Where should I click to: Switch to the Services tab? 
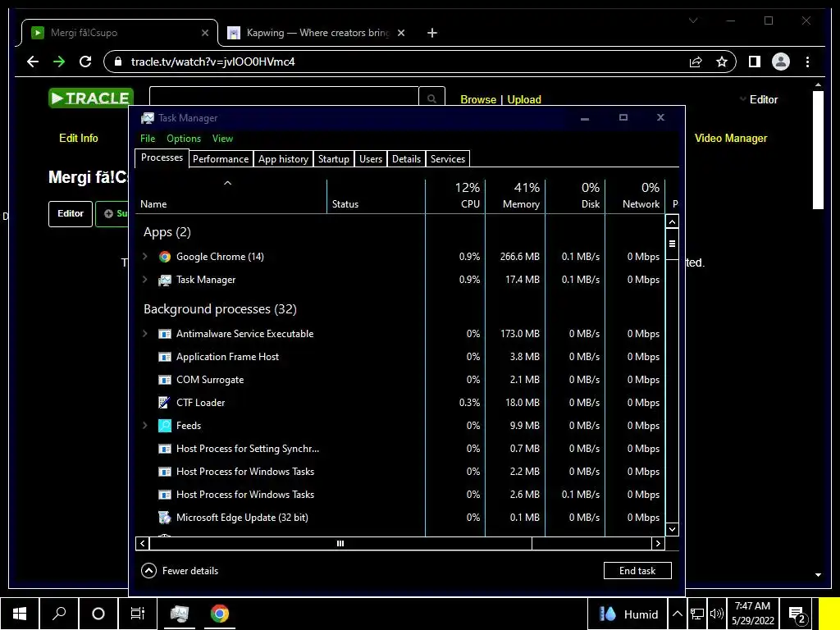coord(448,159)
